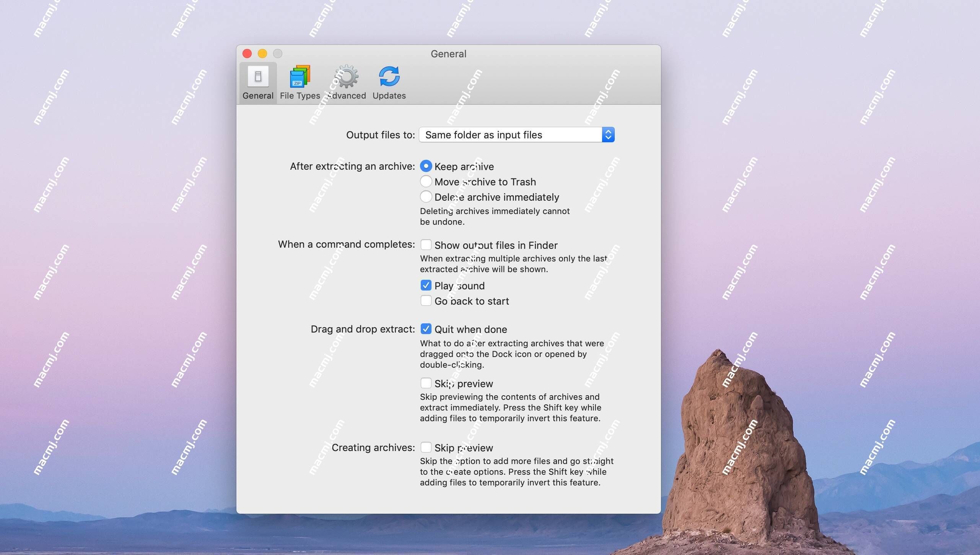
Task: Uncheck Quit when done
Action: 426,329
